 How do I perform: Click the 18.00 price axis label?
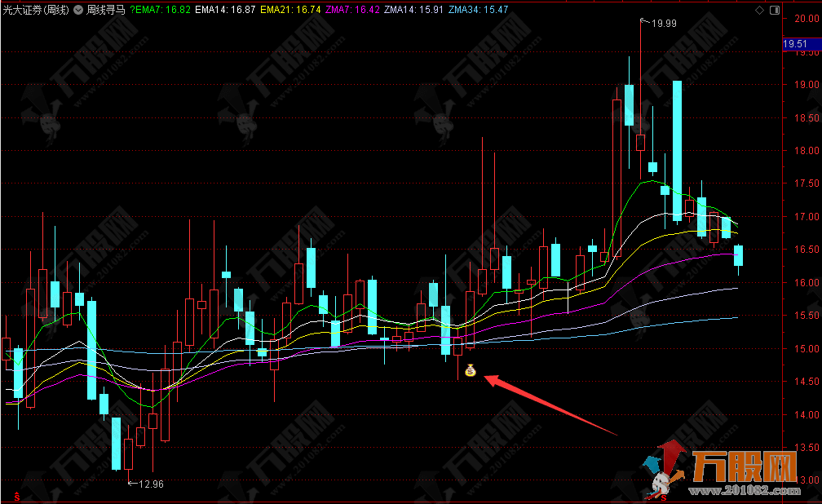[807, 151]
